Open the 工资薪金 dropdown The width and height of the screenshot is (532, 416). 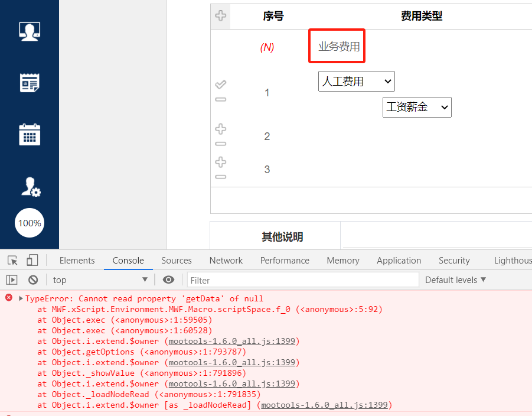coord(417,108)
